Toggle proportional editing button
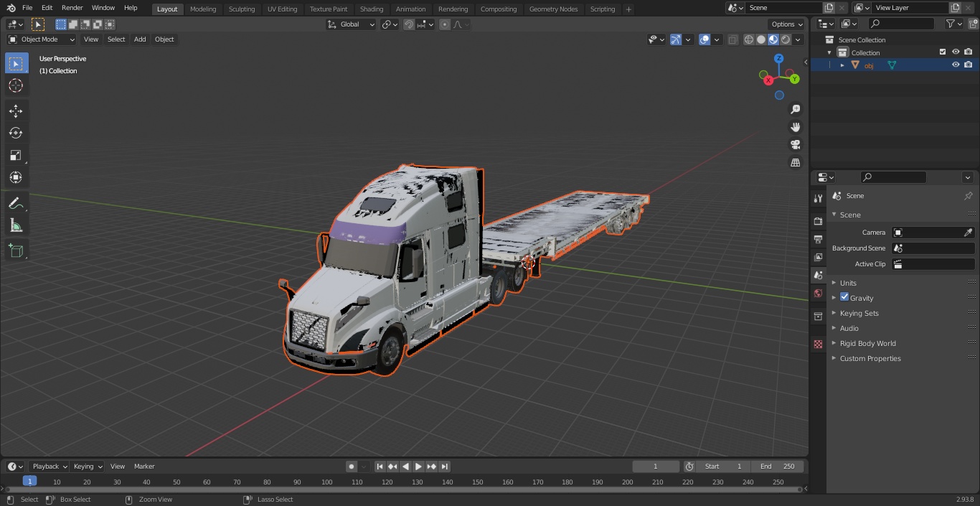 [445, 24]
